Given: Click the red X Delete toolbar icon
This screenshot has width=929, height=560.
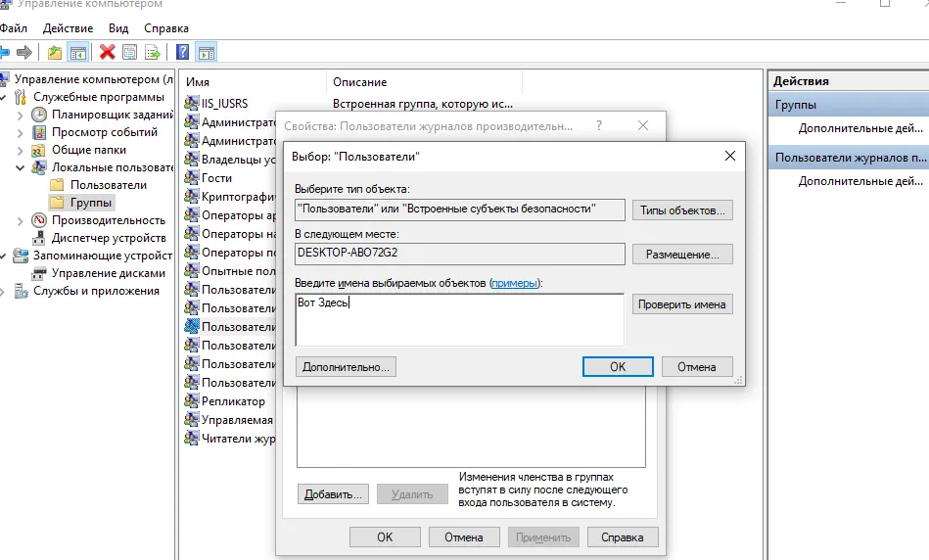Looking at the screenshot, I should pyautogui.click(x=107, y=52).
